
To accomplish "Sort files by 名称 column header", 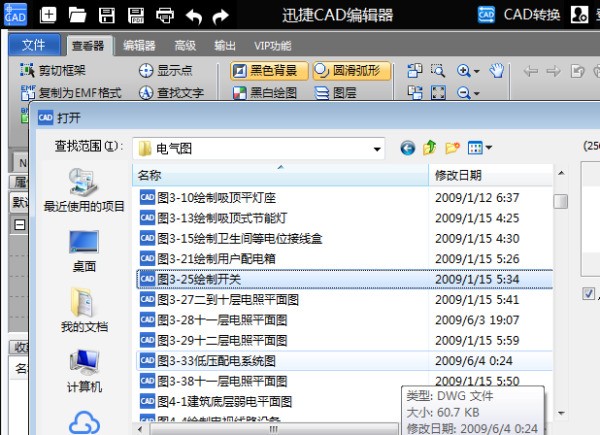I will [280, 176].
